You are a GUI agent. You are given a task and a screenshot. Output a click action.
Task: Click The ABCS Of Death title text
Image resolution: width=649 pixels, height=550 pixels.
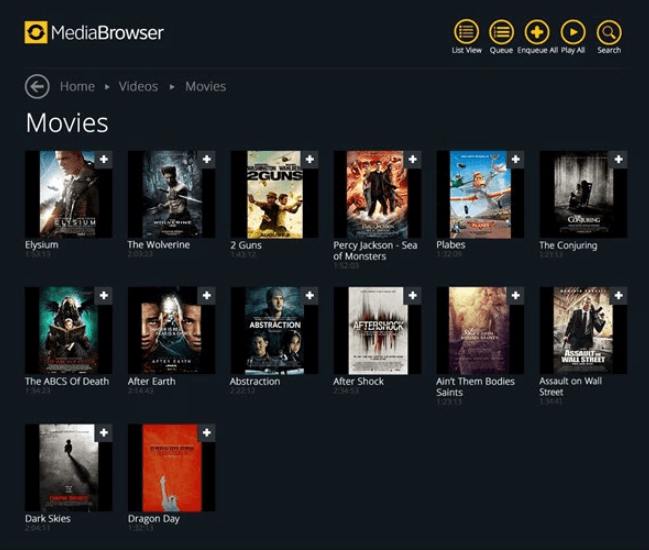pyautogui.click(x=67, y=381)
